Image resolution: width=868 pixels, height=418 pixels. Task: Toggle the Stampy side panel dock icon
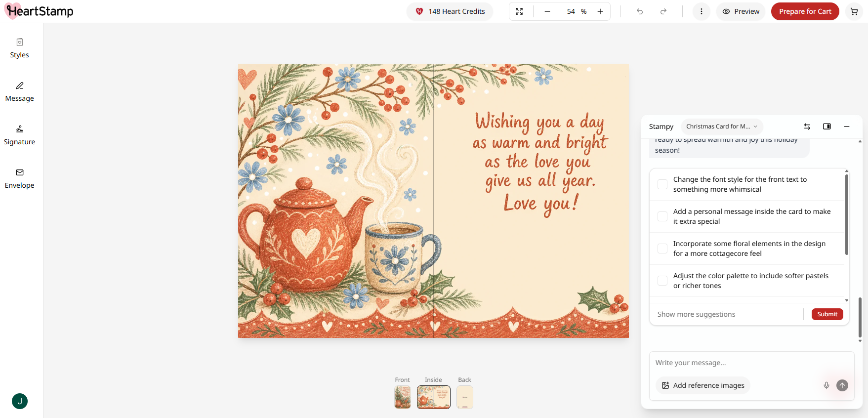[827, 126]
